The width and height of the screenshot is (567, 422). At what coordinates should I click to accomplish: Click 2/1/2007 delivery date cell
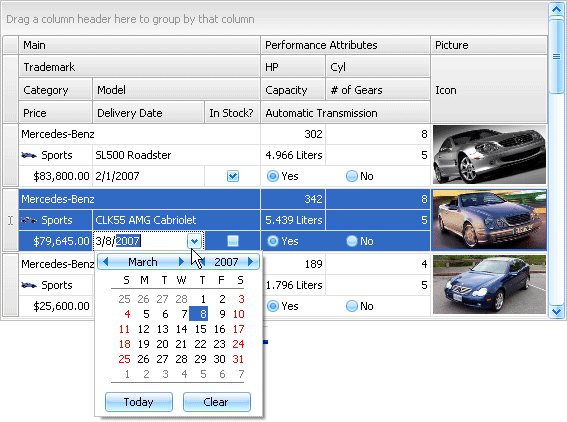(148, 176)
